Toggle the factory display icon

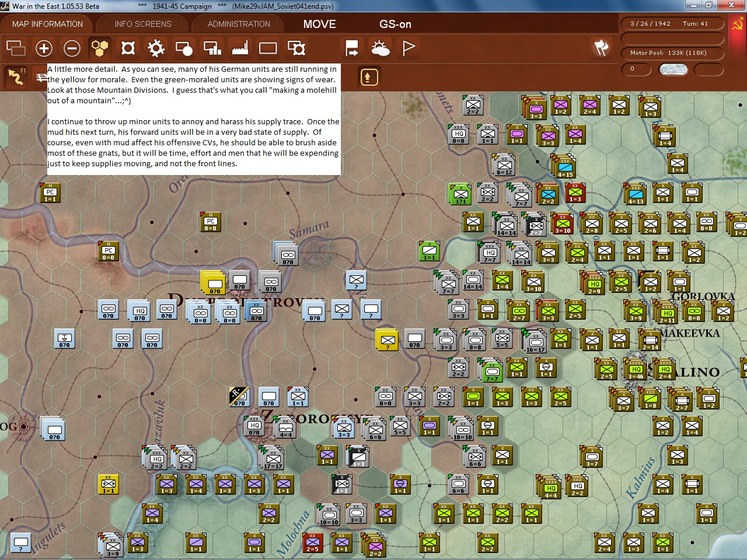pyautogui.click(x=240, y=48)
